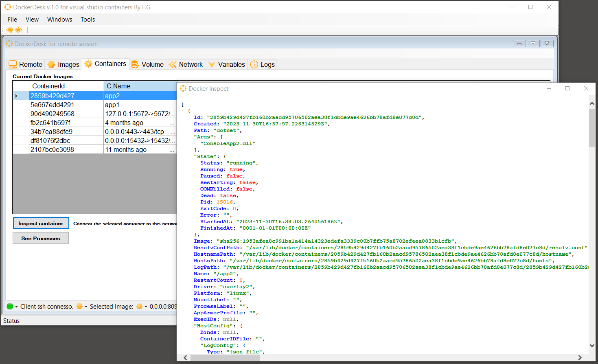Screen dimensions: 598x364
Task: Click the gear icon on the Containers tab
Action: (89, 64)
